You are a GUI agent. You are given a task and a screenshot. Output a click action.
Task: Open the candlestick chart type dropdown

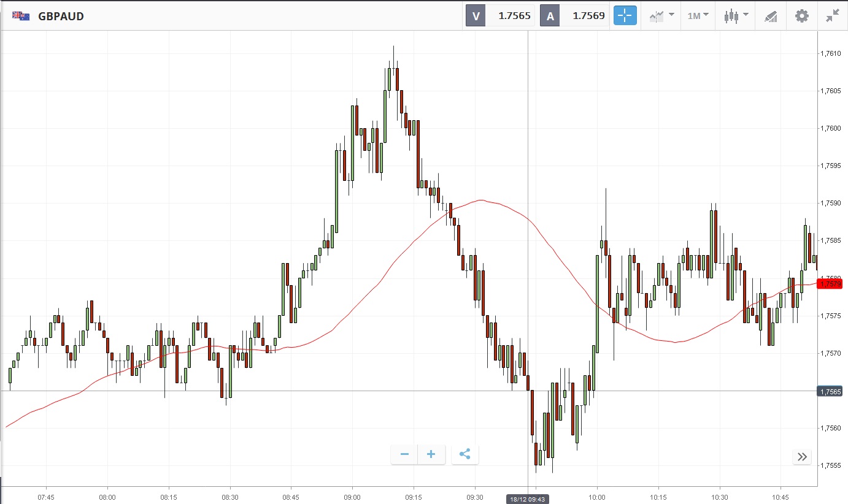click(736, 16)
